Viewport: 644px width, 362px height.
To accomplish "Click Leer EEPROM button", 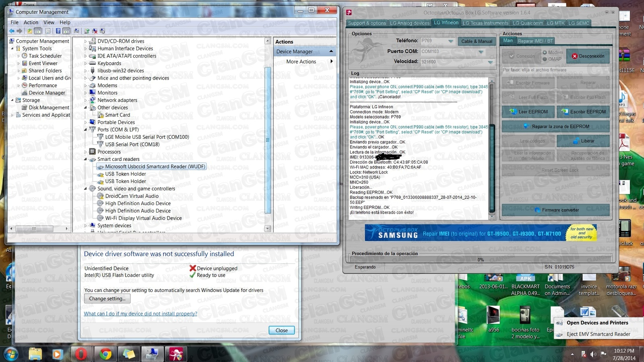I will point(528,112).
